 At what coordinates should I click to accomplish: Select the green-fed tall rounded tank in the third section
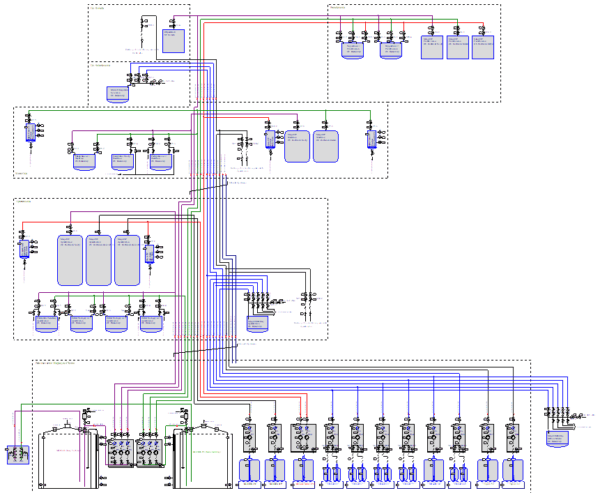(326, 146)
